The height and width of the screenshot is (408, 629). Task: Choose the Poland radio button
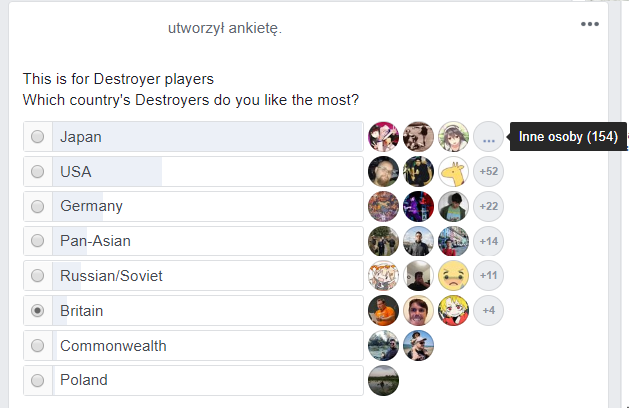[x=38, y=381]
